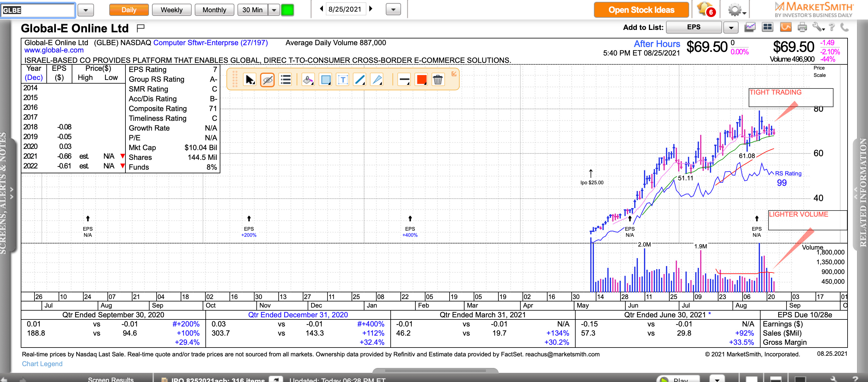
Task: Click the chart view icon
Action: point(750,27)
